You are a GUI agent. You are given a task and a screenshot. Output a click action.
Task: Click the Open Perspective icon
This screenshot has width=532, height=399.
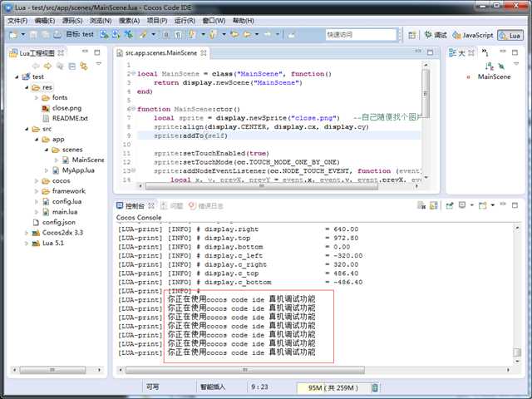[x=412, y=35]
